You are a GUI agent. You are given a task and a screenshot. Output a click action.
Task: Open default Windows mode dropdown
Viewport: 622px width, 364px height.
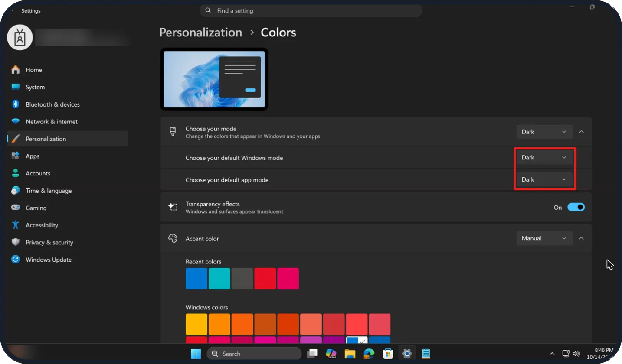[x=544, y=158]
